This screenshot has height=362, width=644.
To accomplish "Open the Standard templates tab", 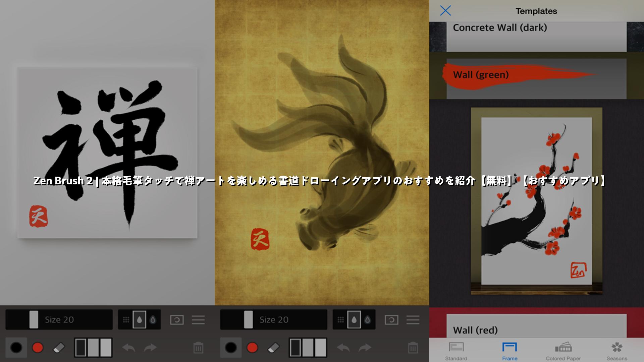I will (x=456, y=351).
